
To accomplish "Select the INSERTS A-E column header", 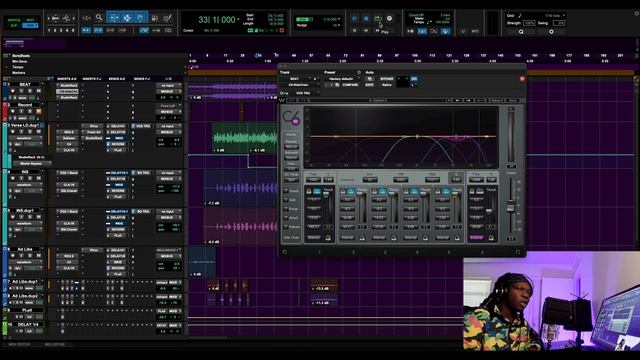I will pos(67,79).
